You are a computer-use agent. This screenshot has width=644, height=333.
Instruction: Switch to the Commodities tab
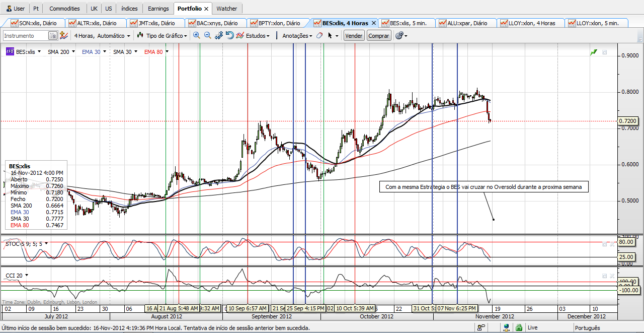pos(64,9)
